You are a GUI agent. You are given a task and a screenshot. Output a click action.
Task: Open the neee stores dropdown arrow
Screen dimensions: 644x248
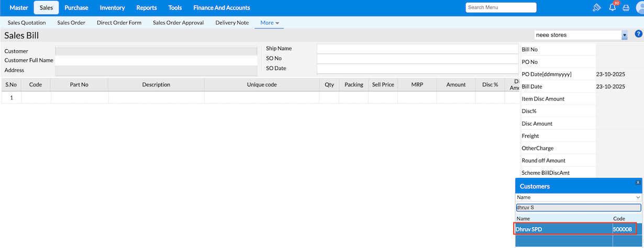tap(624, 35)
